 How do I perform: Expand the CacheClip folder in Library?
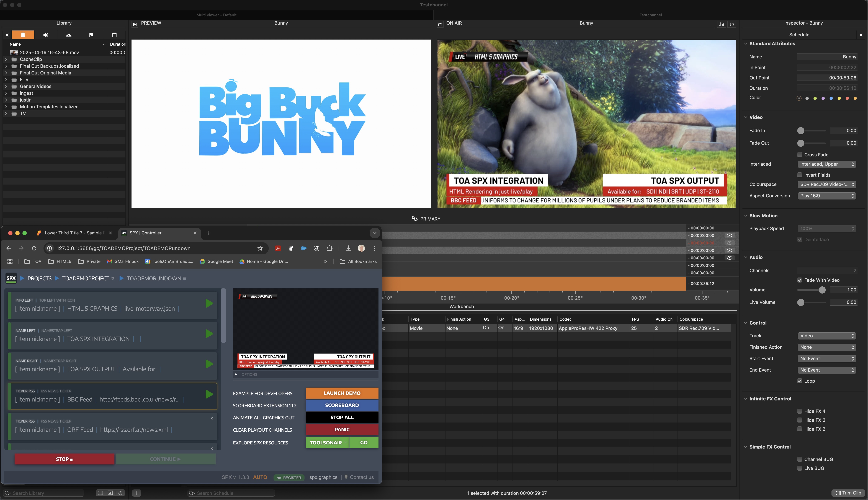coord(6,59)
